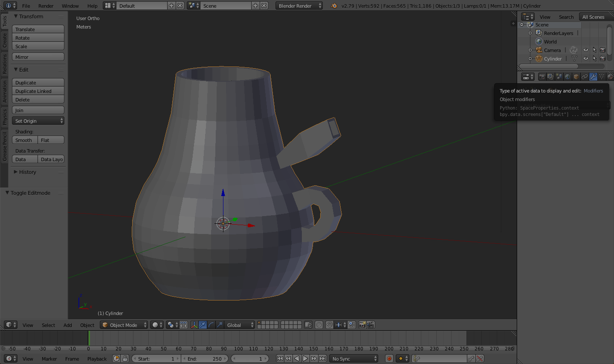
Task: Open the Help menu
Action: pos(93,6)
